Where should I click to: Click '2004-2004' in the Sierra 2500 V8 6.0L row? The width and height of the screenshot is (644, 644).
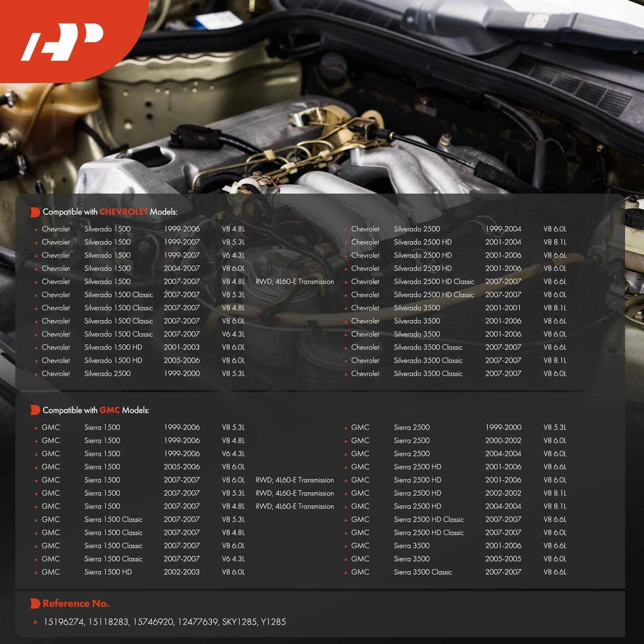[503, 454]
